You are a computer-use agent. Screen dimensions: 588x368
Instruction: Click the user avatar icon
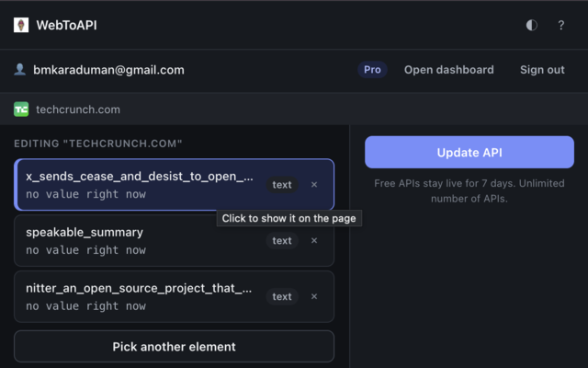click(x=20, y=70)
